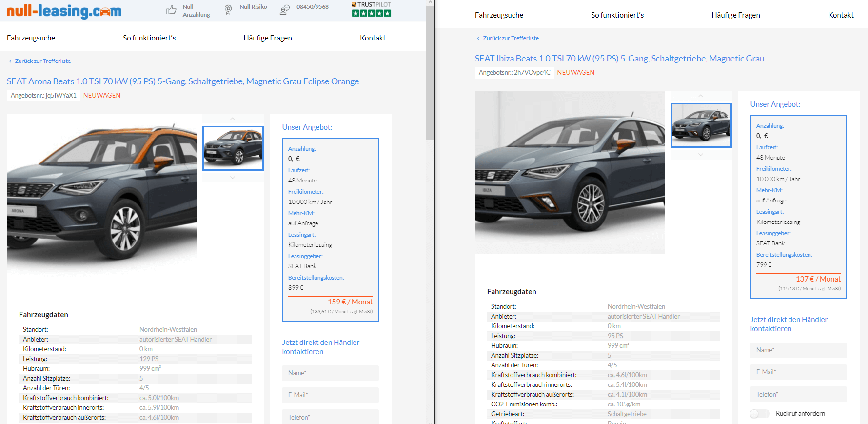Open Fahrzeugsuche in left window menu
Viewport: 868px width, 424px height.
point(31,38)
